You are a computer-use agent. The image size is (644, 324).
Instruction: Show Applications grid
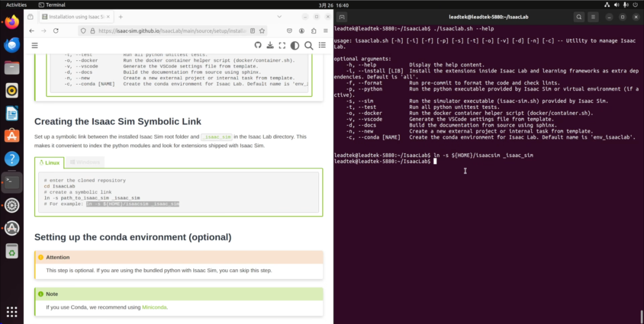12,311
